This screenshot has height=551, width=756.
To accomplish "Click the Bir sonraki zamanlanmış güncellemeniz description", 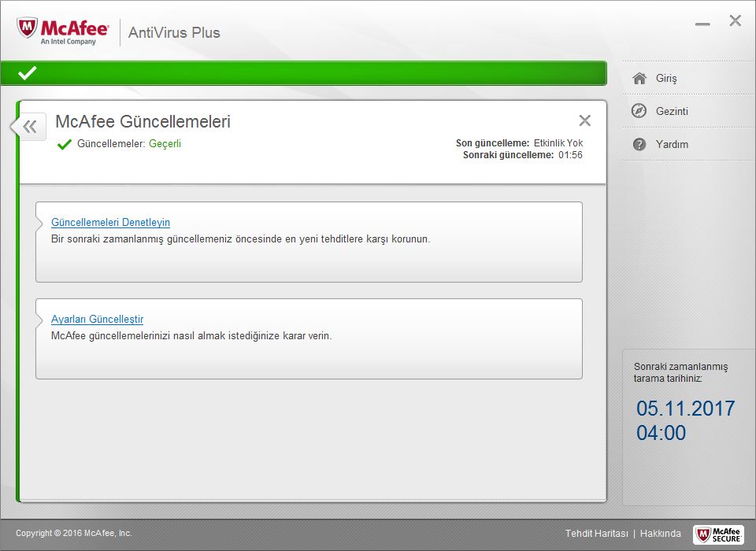I will point(241,239).
